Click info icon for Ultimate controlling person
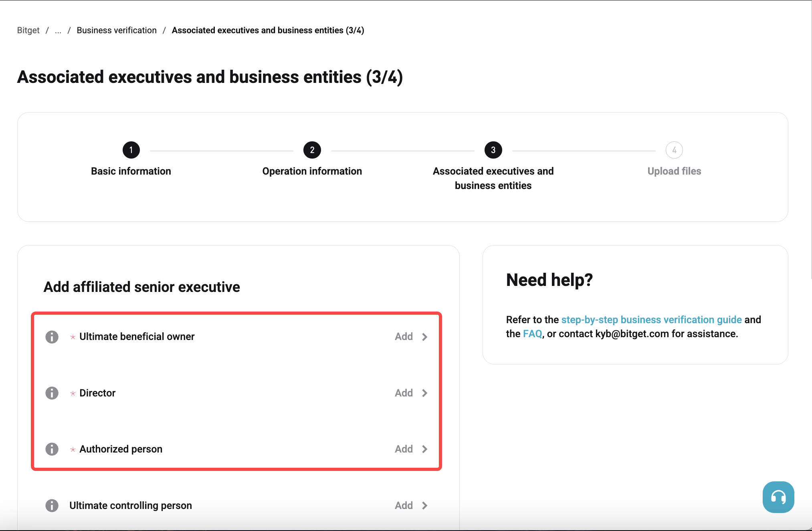The width and height of the screenshot is (812, 531). (52, 505)
